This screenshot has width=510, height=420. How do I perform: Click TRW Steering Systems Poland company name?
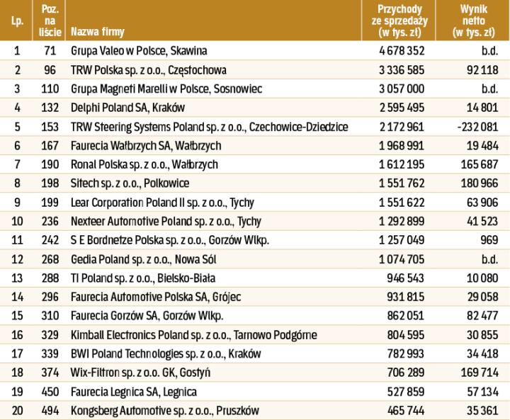pyautogui.click(x=209, y=126)
